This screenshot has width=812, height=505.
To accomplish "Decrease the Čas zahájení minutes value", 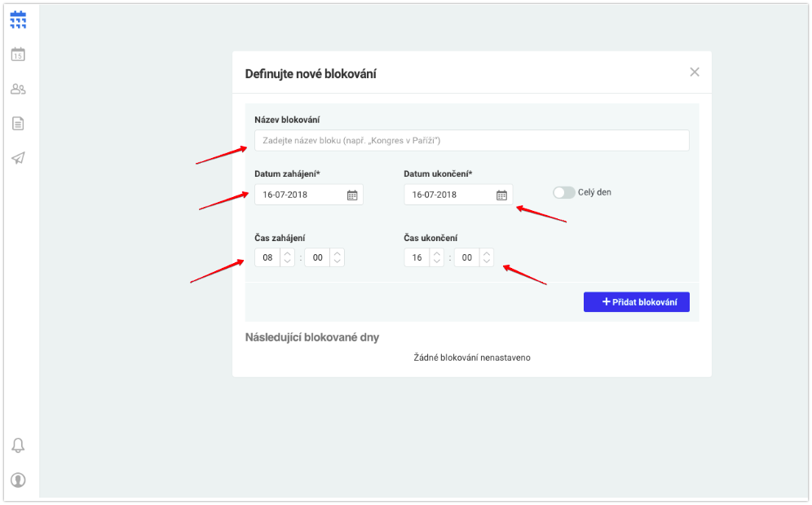I will point(338,261).
